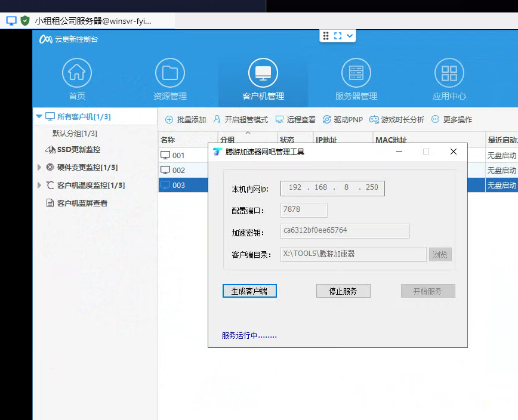Close the 腾游加速器网吧管理工具 dialog
Screen dimensions: 518x420
(454, 152)
